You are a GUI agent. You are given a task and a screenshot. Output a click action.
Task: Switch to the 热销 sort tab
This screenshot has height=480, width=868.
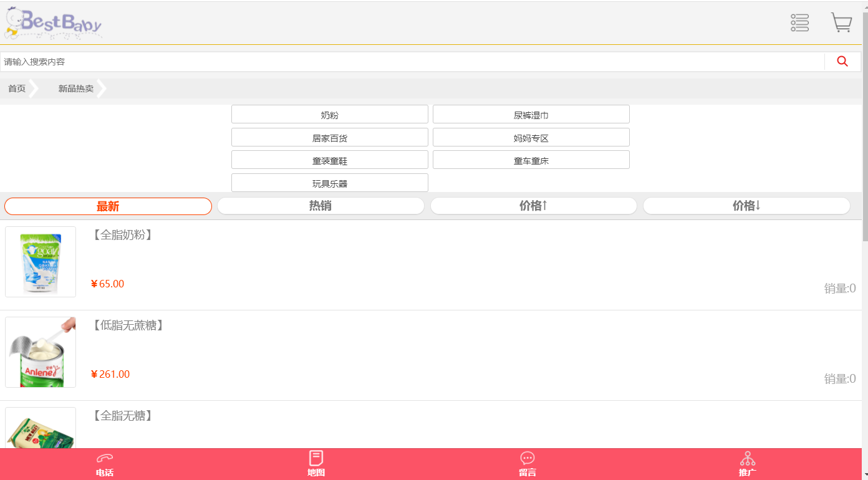click(321, 206)
